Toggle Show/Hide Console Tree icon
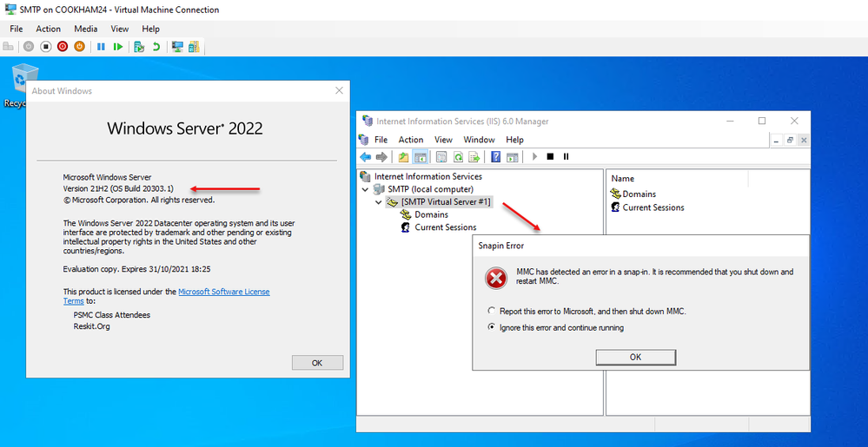This screenshot has height=447, width=868. [x=420, y=156]
